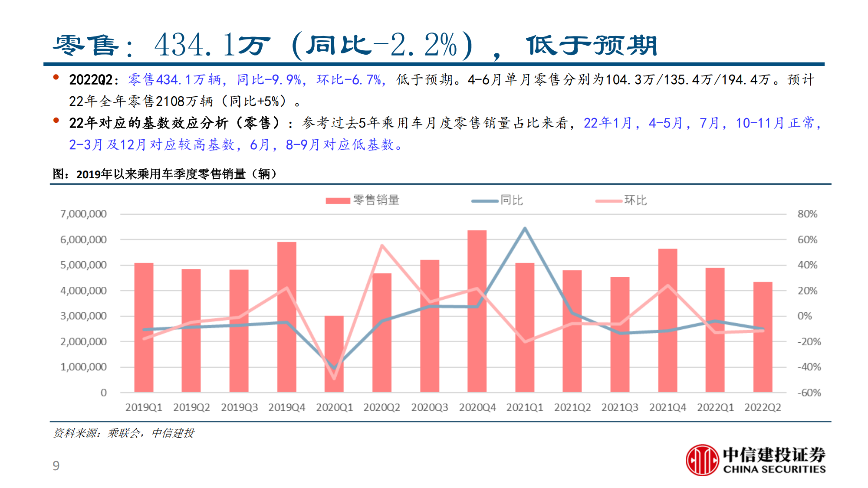Click the 2020Q3 x-axis label
The height and width of the screenshot is (488, 868).
[430, 407]
